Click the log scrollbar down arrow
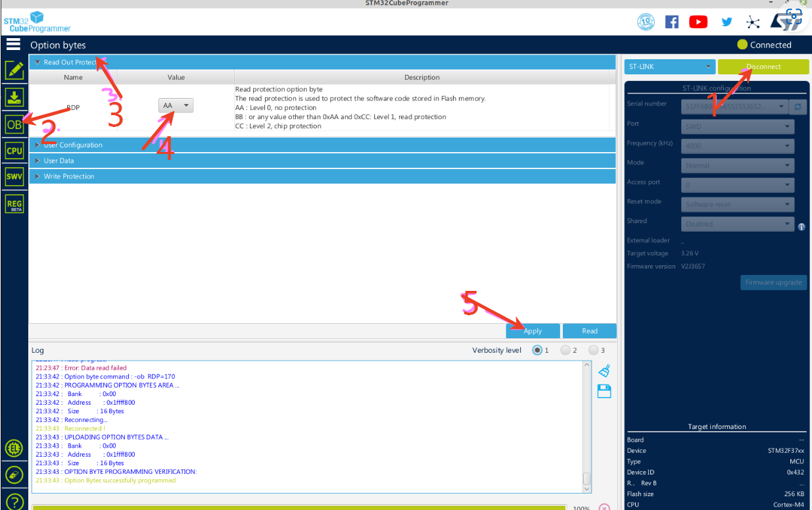The width and height of the screenshot is (812, 510). (x=587, y=488)
